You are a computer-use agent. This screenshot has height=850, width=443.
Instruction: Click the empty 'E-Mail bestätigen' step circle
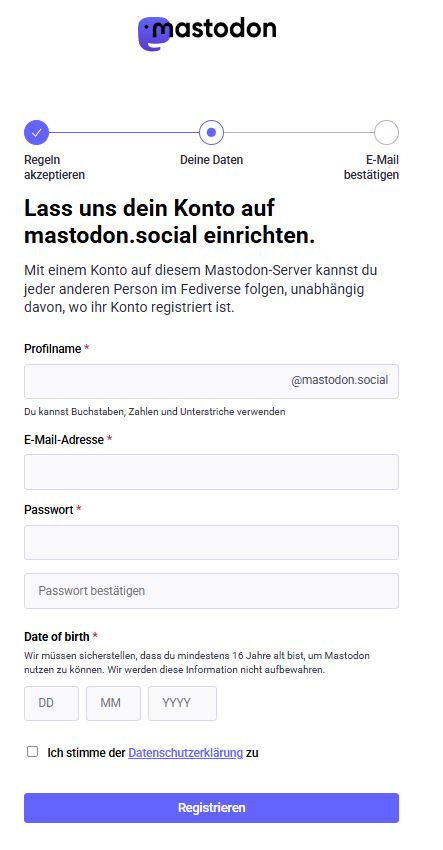[x=386, y=132]
